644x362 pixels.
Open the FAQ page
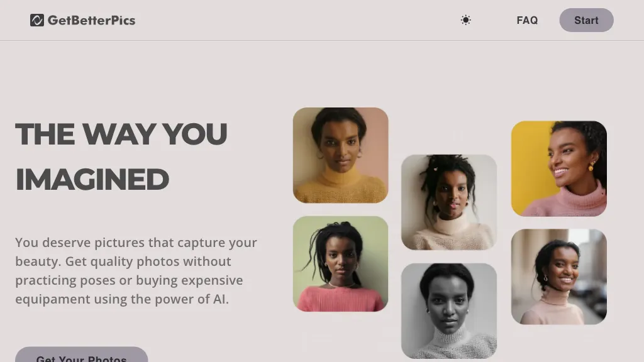tap(527, 20)
